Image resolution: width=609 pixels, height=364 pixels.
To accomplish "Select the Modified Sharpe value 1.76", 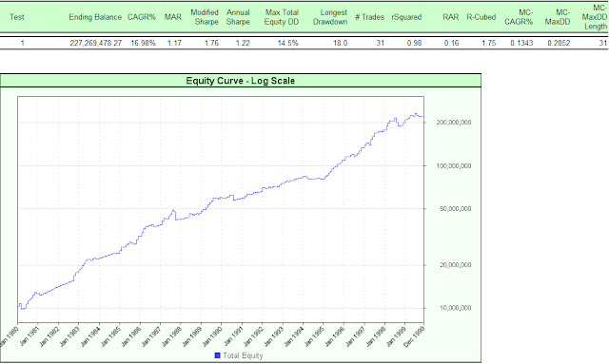I will click(211, 43).
